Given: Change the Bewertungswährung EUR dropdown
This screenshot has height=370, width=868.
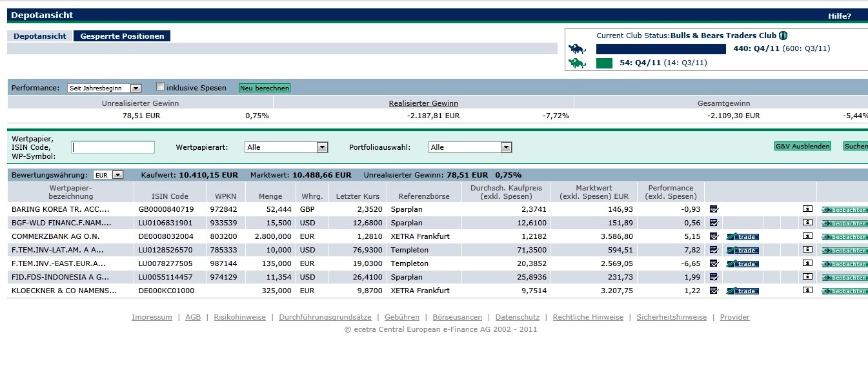Looking at the screenshot, I should 108,175.
